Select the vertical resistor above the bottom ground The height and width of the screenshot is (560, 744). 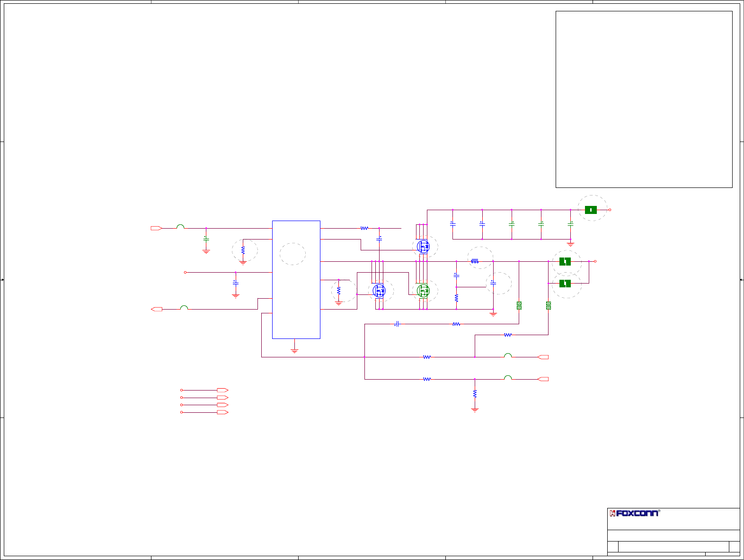(x=475, y=394)
